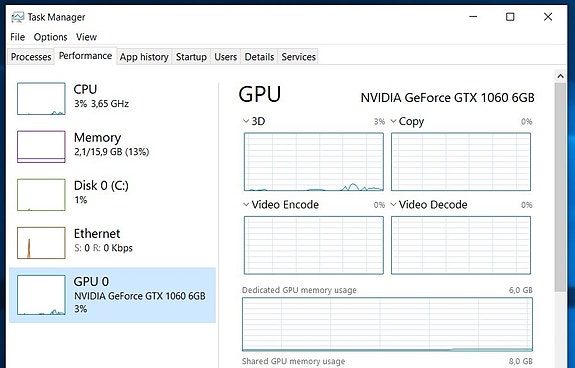Click the Video Encode usage graph
Screen dimensions: 575x368
point(314,245)
